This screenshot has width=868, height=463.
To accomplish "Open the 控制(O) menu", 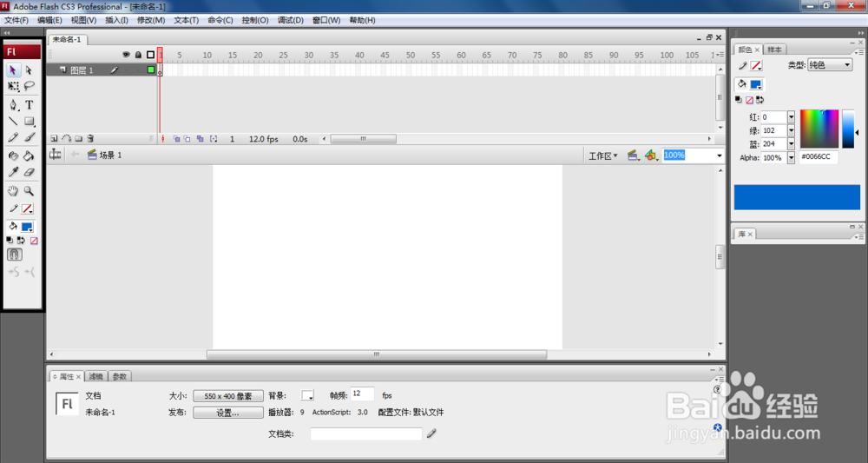I will click(255, 20).
